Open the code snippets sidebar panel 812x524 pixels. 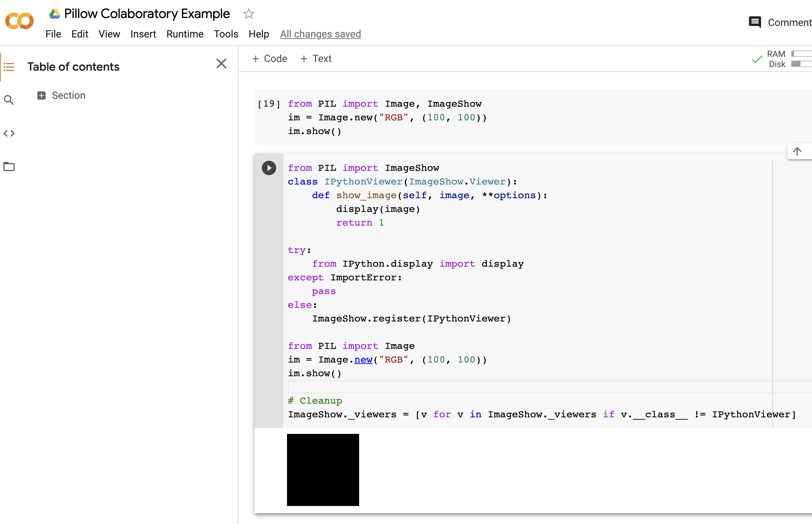pyautogui.click(x=9, y=133)
